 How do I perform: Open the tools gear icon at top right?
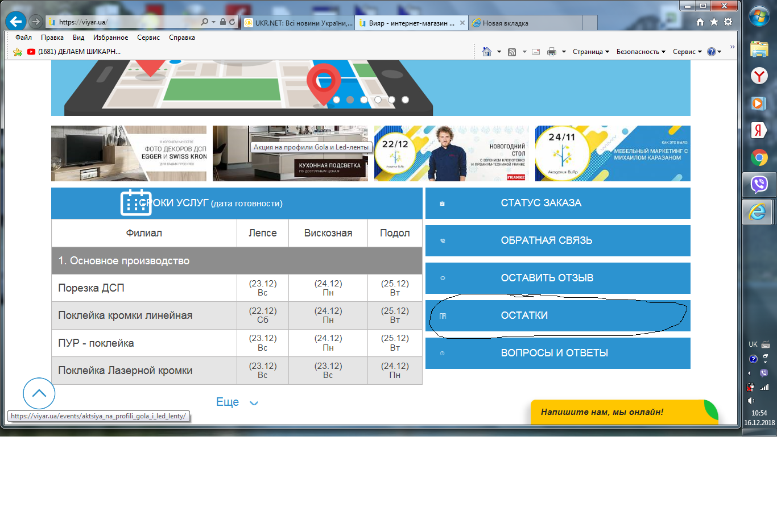[728, 22]
